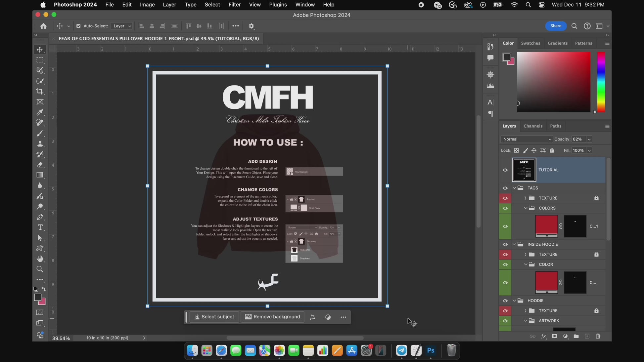Select the Horizontal Type tool

point(40,227)
